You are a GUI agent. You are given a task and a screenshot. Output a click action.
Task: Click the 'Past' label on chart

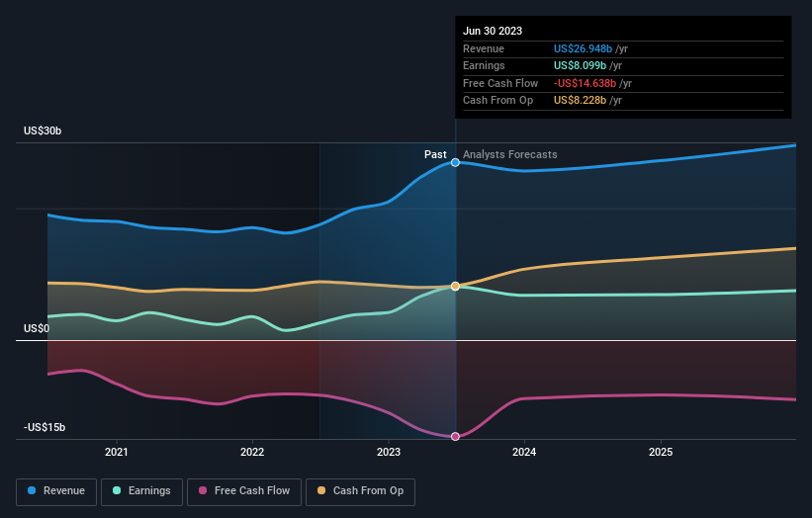[435, 154]
